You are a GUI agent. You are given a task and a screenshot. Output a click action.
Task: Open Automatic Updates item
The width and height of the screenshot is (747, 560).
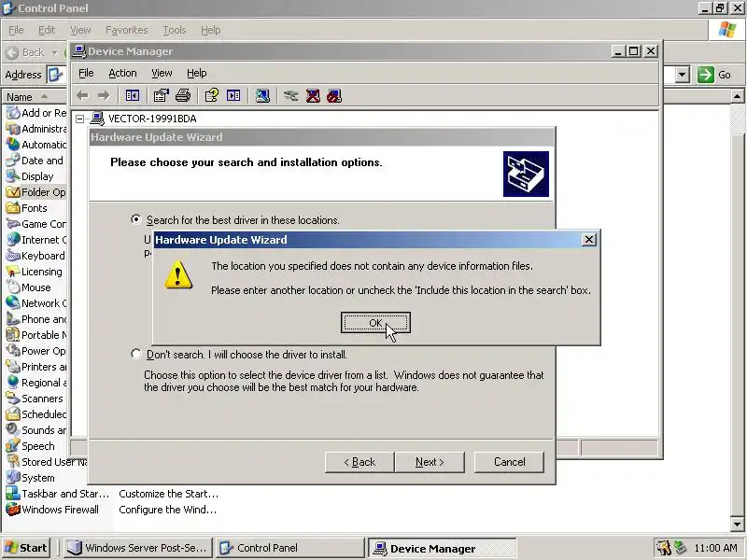tap(35, 145)
